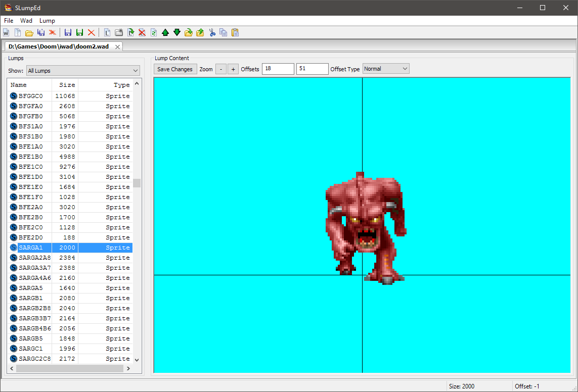Click the delete lump icon with red X
Screen dimensions: 578x392
142,33
